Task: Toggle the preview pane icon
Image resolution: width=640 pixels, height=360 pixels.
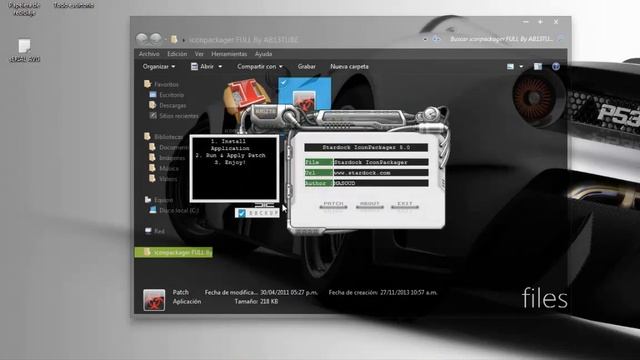Action: tap(538, 67)
